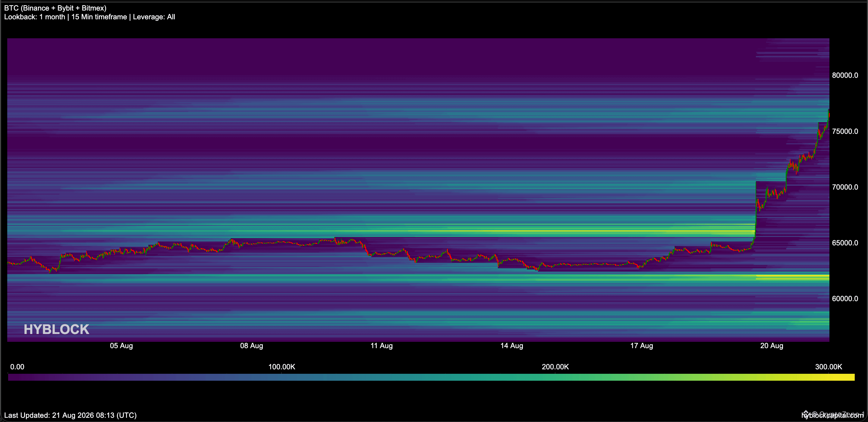Click the 100.00K color scale label
This screenshot has height=422, width=868.
(282, 367)
